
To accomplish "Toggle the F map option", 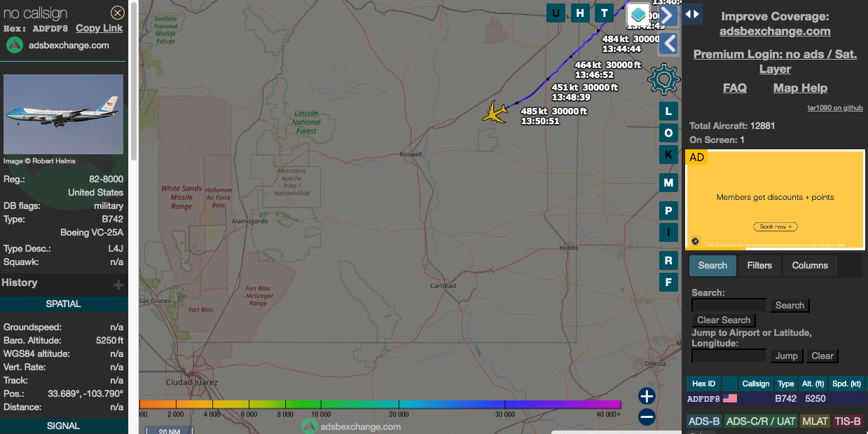I will pos(668,283).
